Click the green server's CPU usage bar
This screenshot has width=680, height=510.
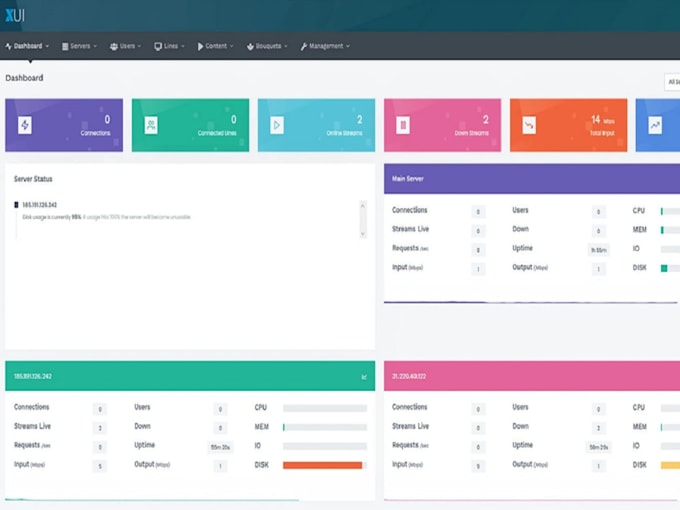click(325, 408)
